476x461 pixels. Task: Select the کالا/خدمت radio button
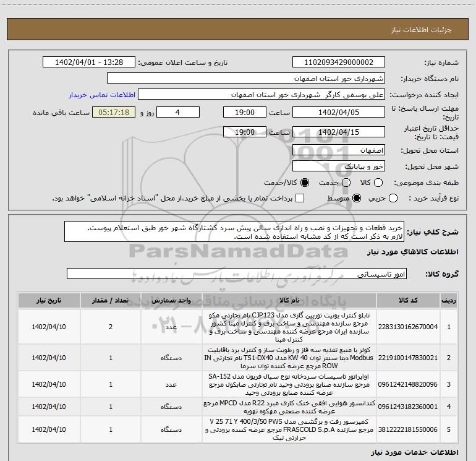tap(305, 183)
